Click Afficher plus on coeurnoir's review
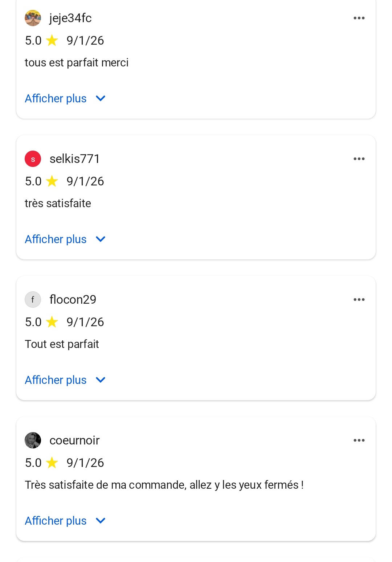Image resolution: width=392 pixels, height=562 pixels. tap(55, 520)
